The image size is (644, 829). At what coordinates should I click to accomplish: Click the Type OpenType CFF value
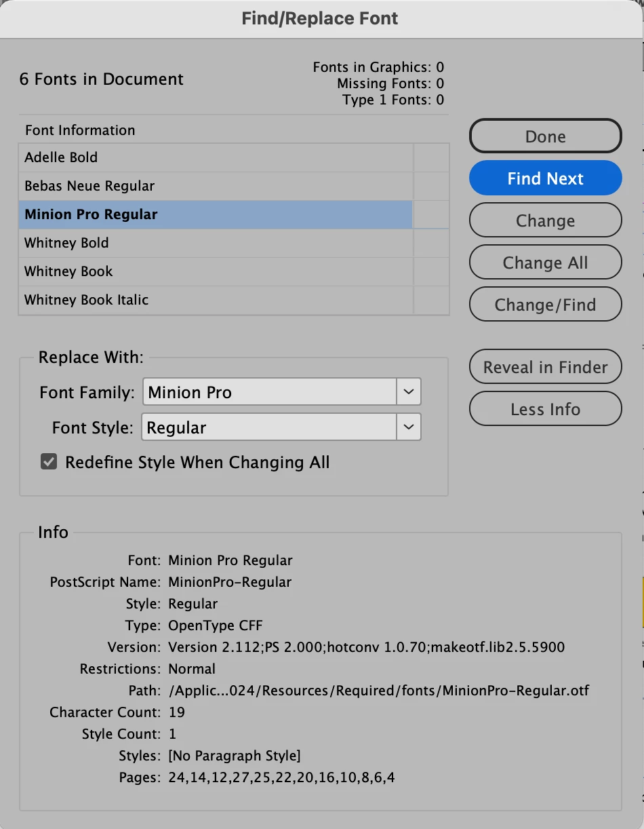click(x=215, y=625)
